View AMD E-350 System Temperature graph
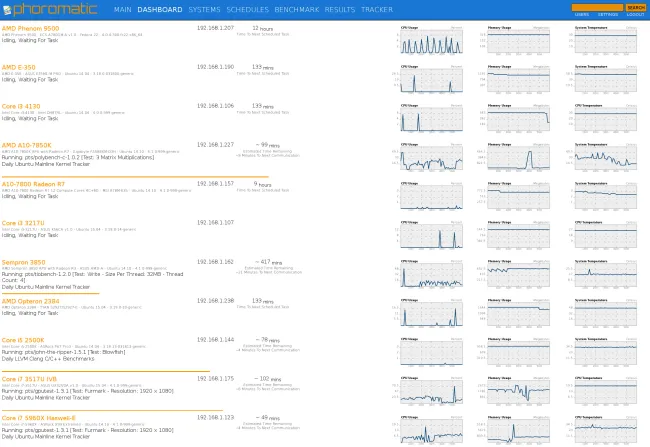650x447 pixels. tap(605, 80)
